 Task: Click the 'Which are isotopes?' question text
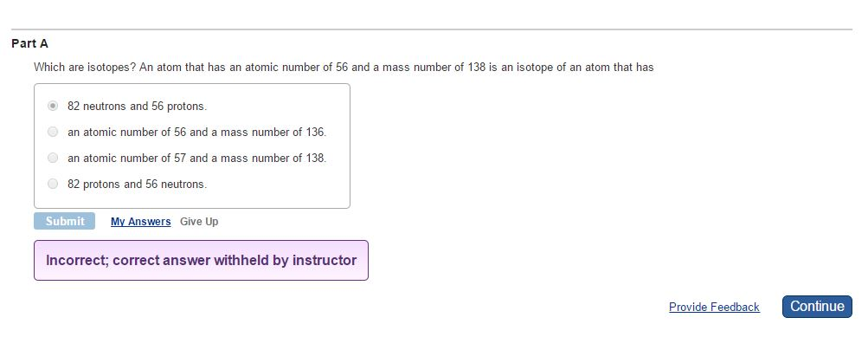click(86, 68)
